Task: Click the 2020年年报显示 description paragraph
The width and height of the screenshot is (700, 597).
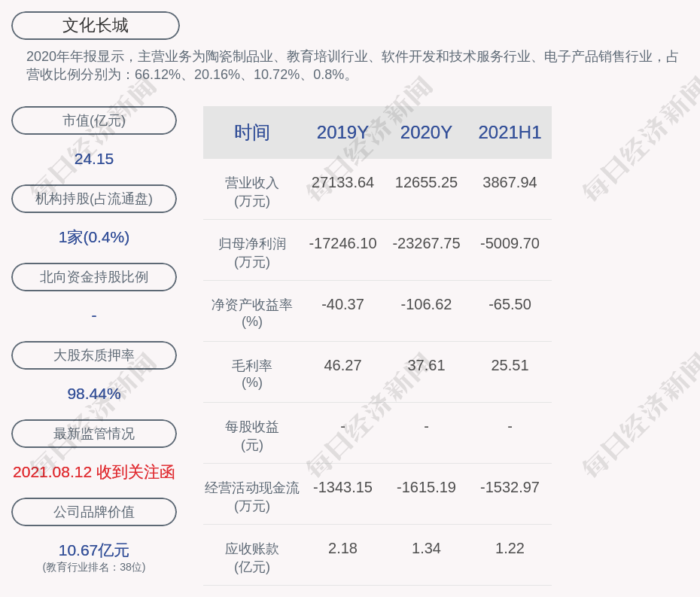Action: [352, 65]
